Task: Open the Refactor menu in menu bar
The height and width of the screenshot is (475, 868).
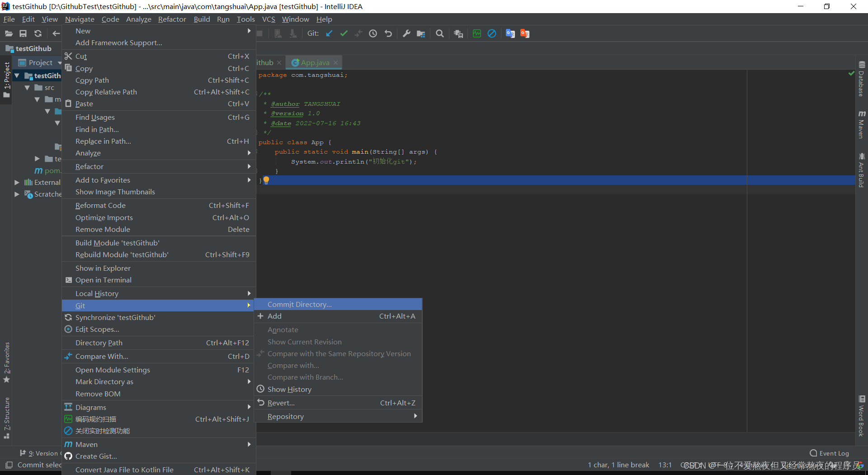Action: [172, 19]
